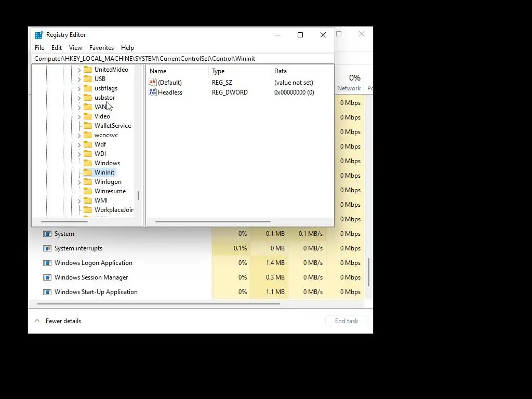Click the tree pane vertical scrollbar thumb

138,196
